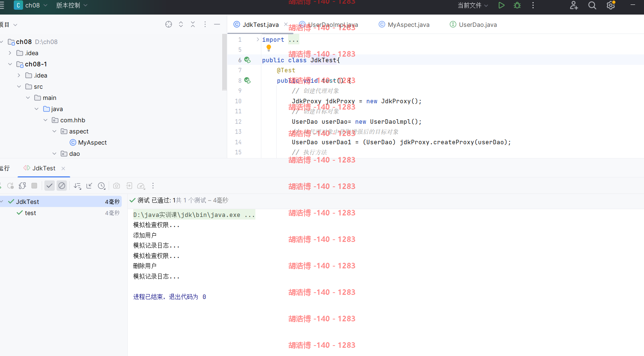Open the profiler gauge icon
644x356 pixels.
[141, 186]
